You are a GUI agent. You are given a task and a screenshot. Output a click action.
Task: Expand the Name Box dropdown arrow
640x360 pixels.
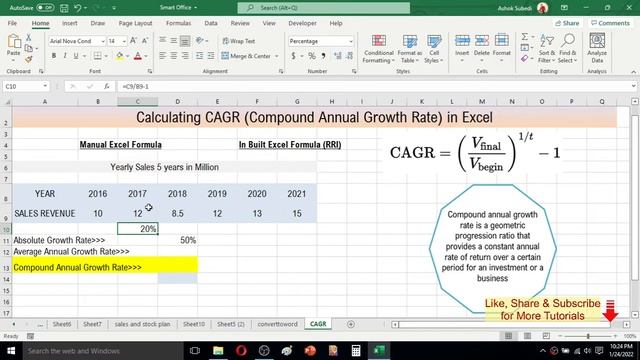(45, 86)
